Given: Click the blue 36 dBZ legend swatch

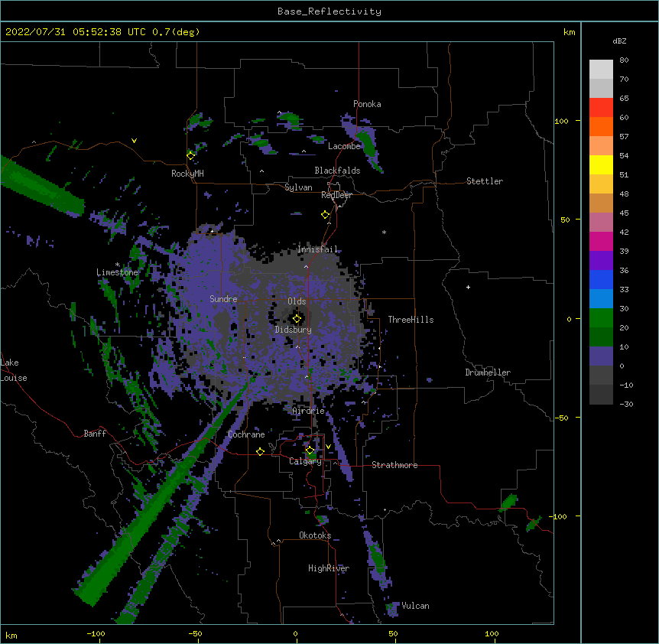Looking at the screenshot, I should (601, 279).
